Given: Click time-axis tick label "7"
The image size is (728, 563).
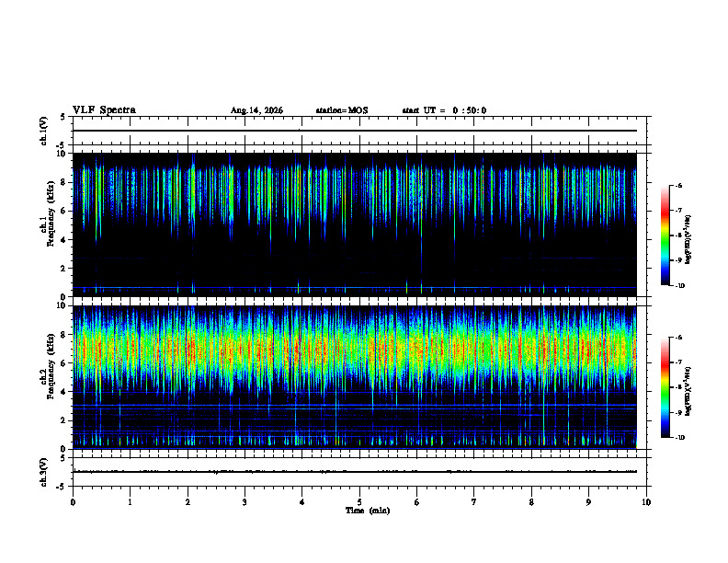Looking at the screenshot, I should (474, 502).
